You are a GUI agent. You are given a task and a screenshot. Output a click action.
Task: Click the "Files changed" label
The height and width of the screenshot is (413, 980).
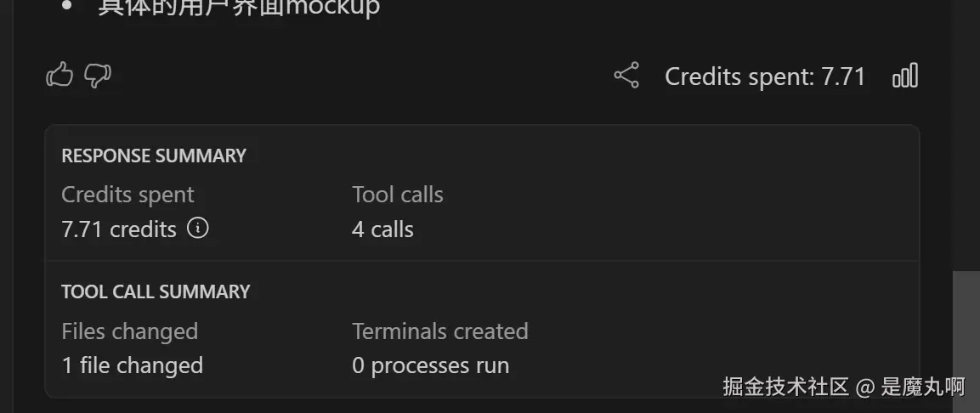[x=129, y=331]
